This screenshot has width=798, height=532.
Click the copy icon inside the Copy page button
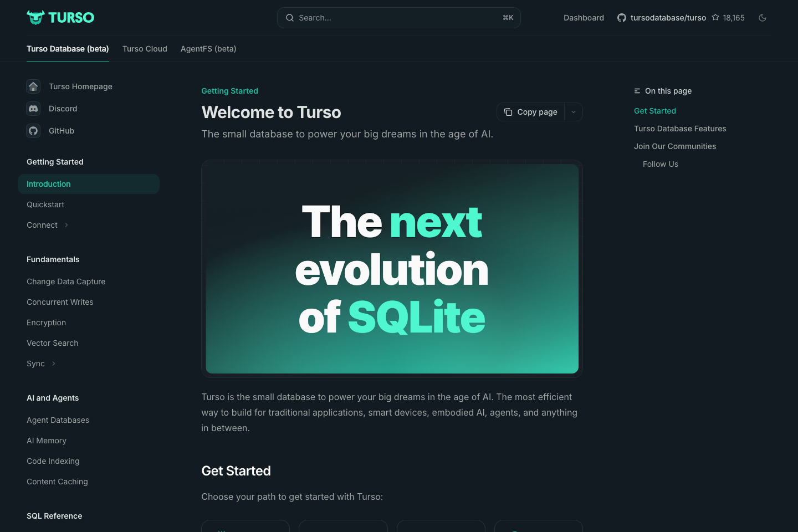tap(508, 112)
